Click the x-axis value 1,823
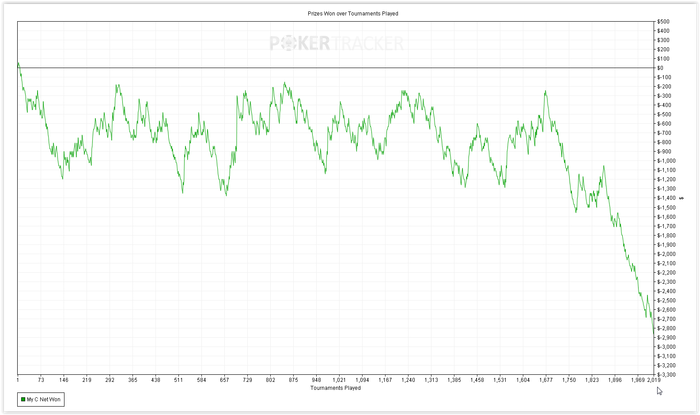This screenshot has height=415, width=700. (x=592, y=380)
